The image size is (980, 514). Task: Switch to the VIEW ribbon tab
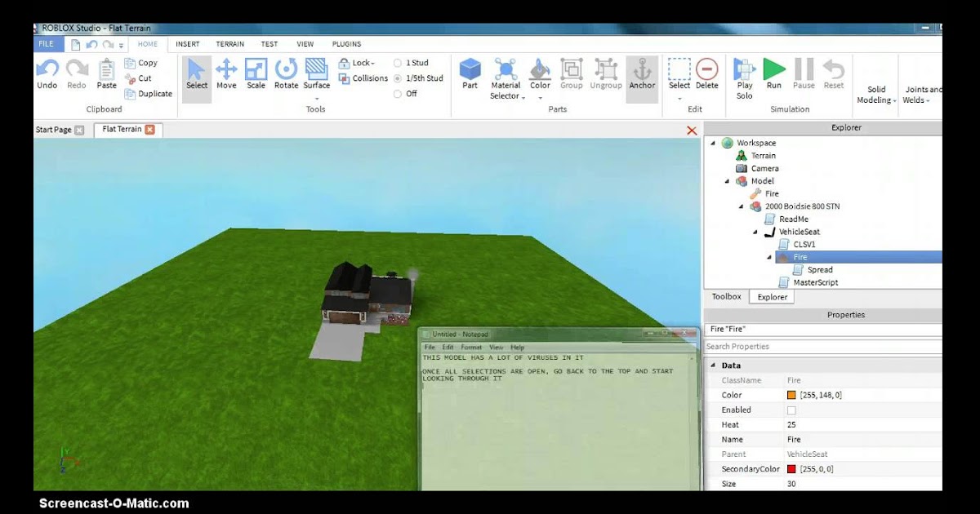305,44
